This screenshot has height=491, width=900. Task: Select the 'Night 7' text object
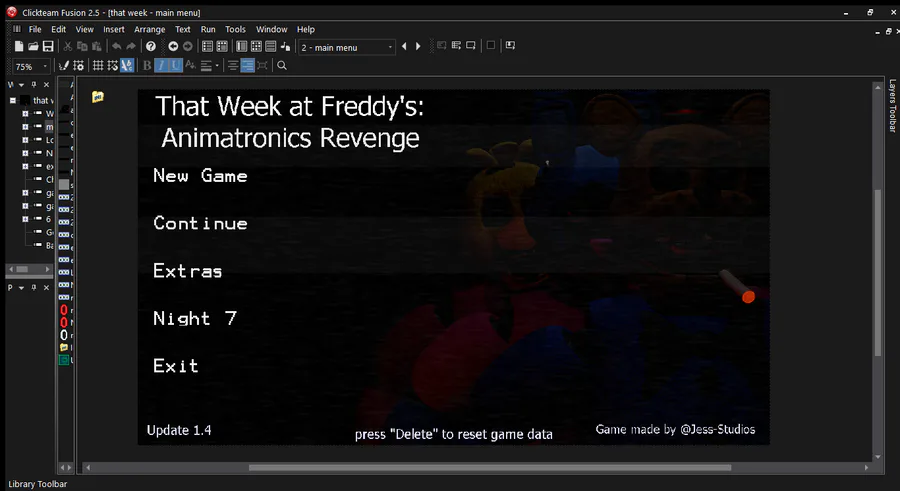click(195, 318)
